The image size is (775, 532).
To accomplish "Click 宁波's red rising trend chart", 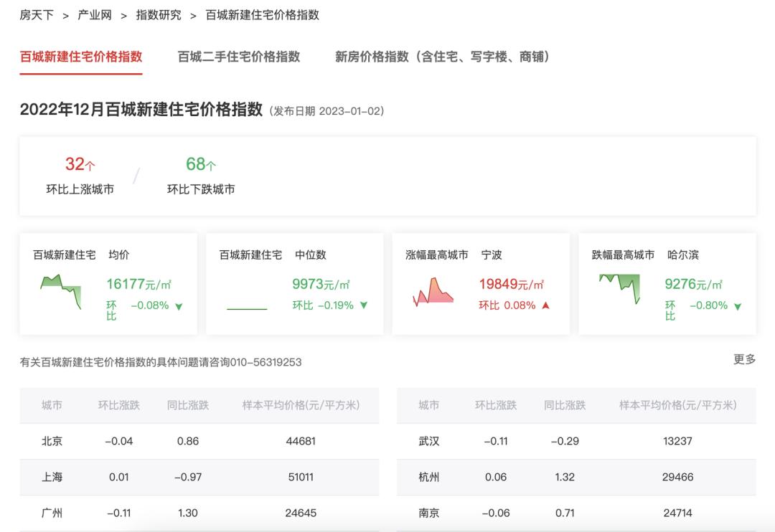I will [433, 292].
